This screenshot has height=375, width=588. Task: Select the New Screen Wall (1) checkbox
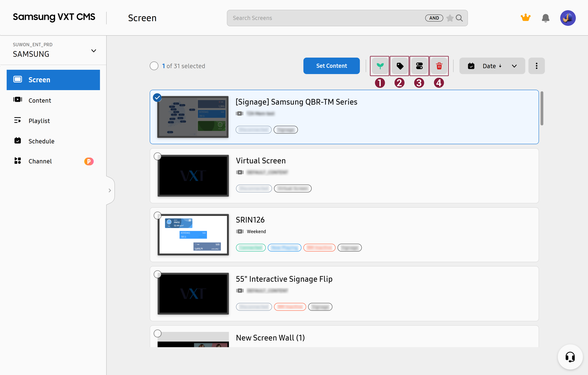pyautogui.click(x=158, y=333)
